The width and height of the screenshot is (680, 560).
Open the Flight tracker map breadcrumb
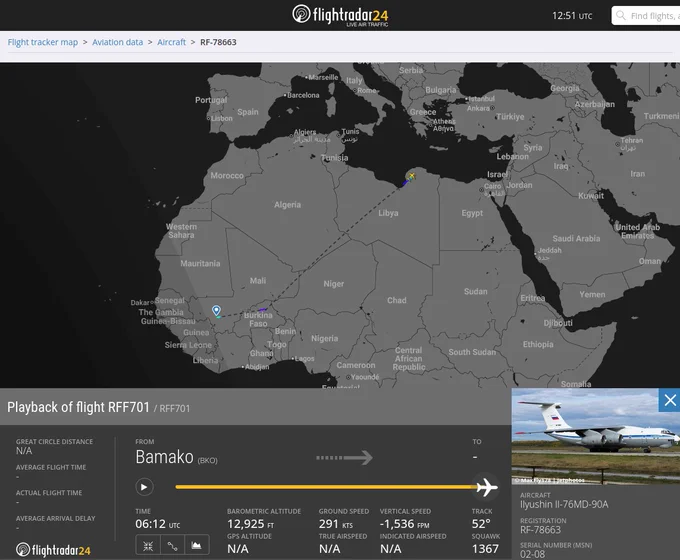42,42
